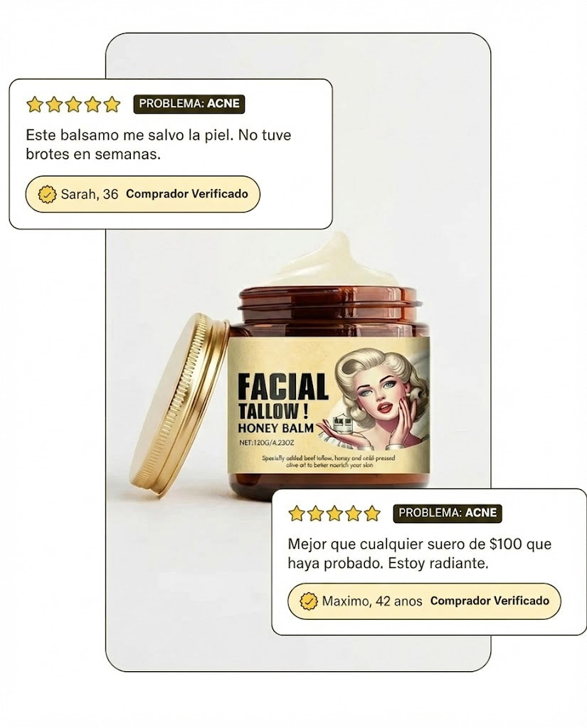Click the last star in Maximo's review
The height and width of the screenshot is (728, 587).
[x=372, y=513]
